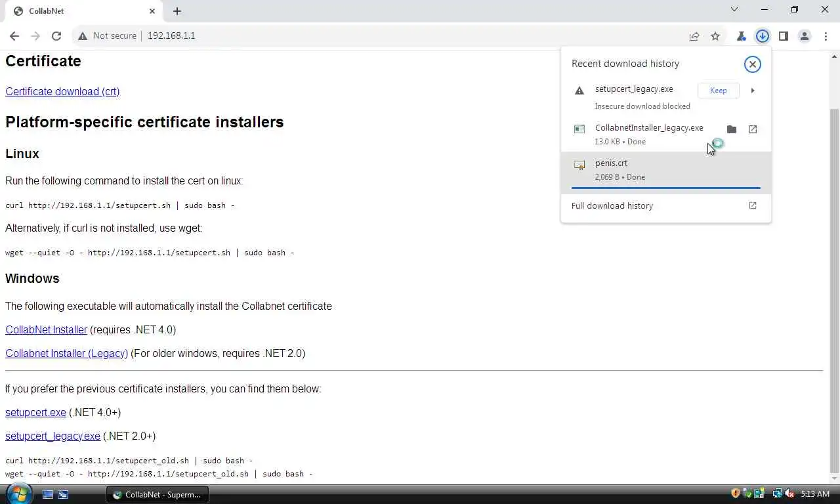Click the security shield tray icon
The width and height of the screenshot is (840, 504).
[x=736, y=493]
